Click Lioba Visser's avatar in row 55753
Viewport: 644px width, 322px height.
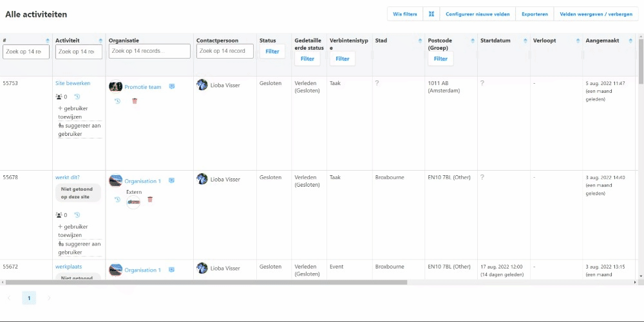coord(202,85)
